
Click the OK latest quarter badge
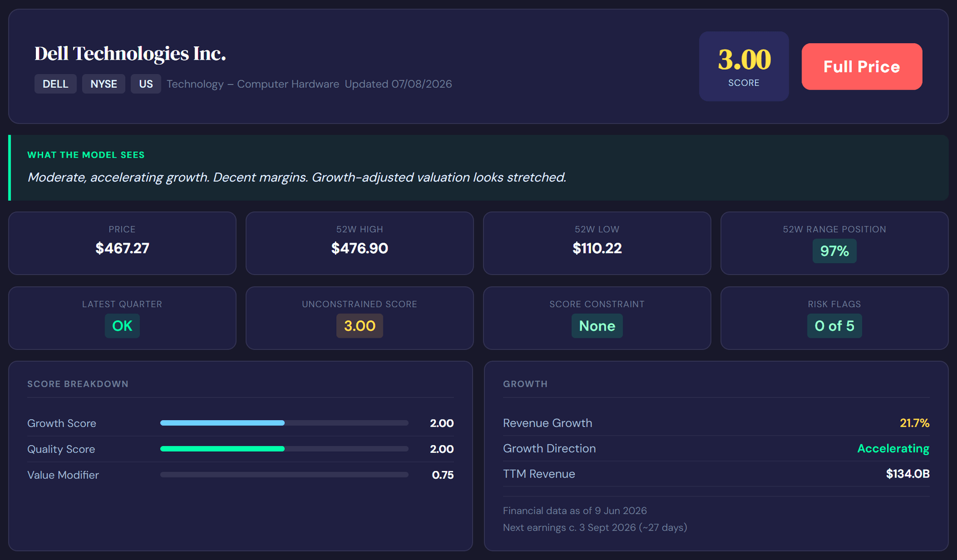pyautogui.click(x=122, y=326)
